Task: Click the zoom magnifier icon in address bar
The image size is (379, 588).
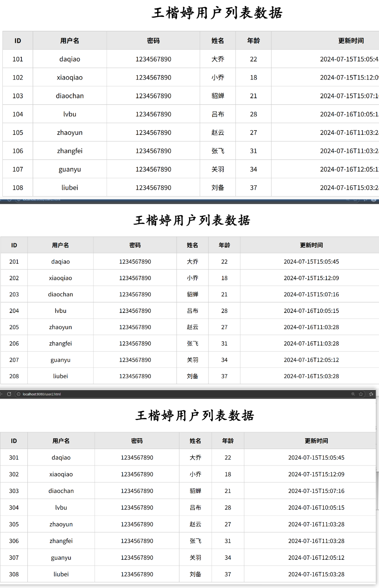Action: (x=353, y=394)
